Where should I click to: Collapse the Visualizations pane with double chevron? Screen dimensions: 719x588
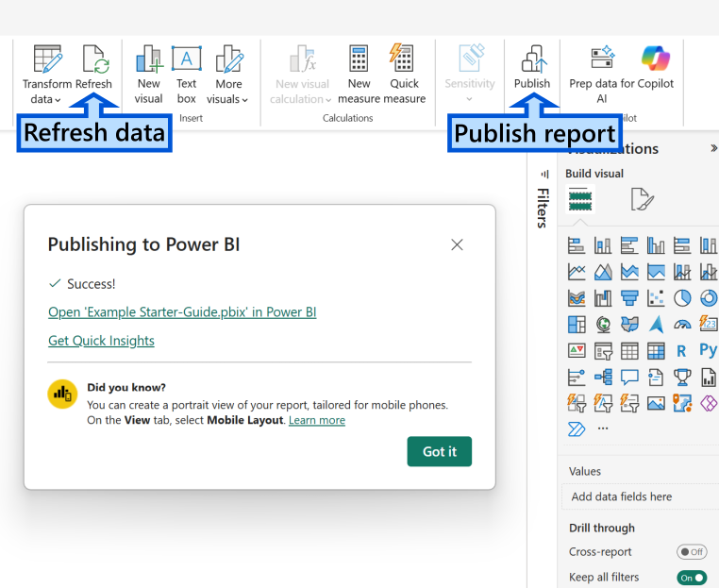click(x=714, y=148)
